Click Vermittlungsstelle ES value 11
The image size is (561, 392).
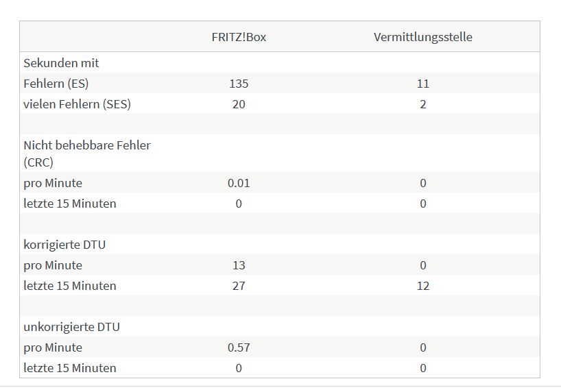click(423, 84)
